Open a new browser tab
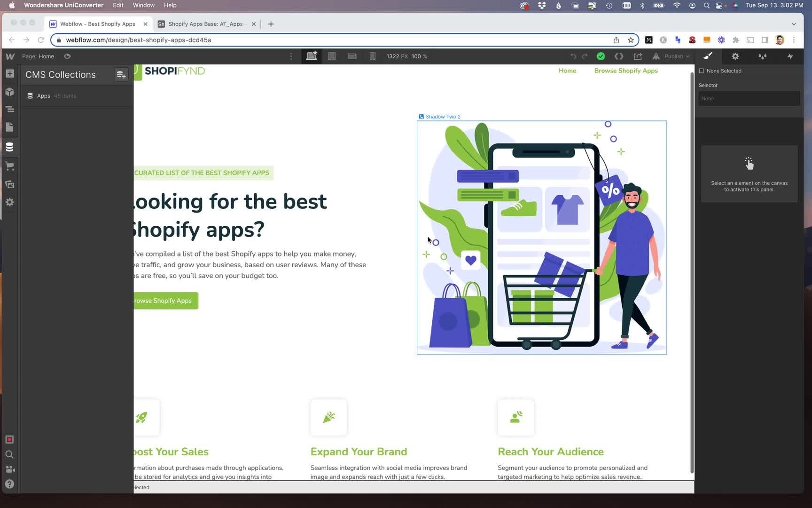This screenshot has width=812, height=508. coord(271,24)
